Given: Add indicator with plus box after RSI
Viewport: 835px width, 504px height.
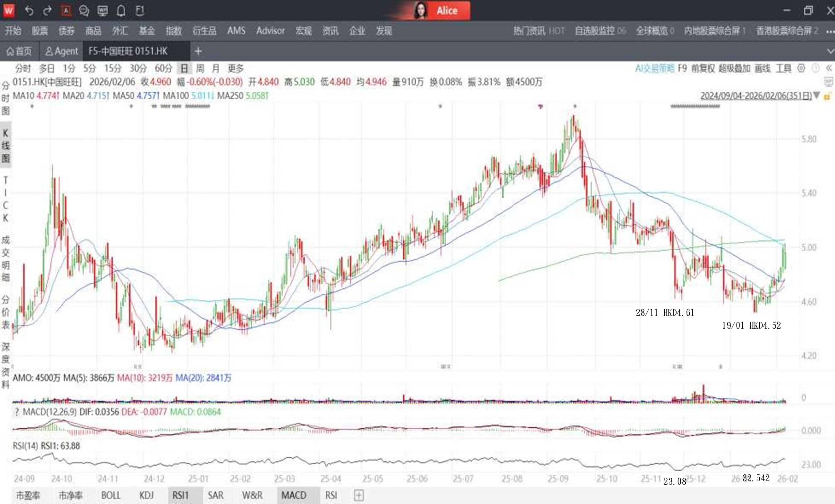Looking at the screenshot, I should tap(358, 495).
